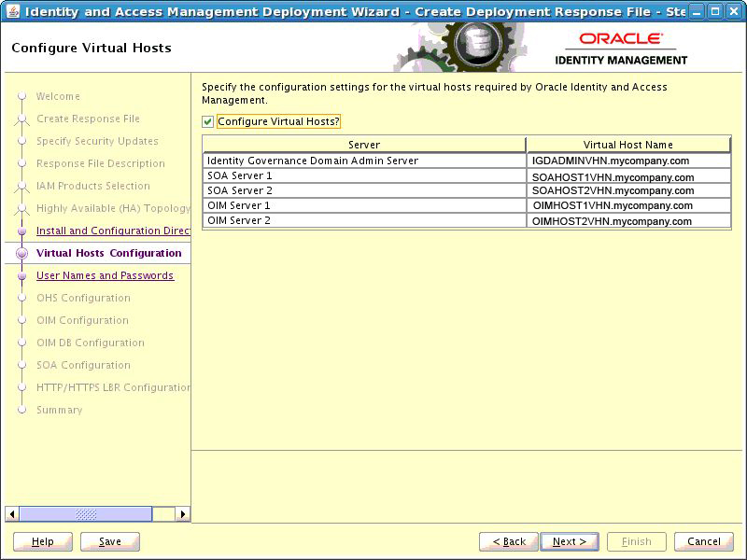This screenshot has width=747, height=560.
Task: Edit the OIMHOST2VHN.mycompany.com host name field
Action: (628, 221)
